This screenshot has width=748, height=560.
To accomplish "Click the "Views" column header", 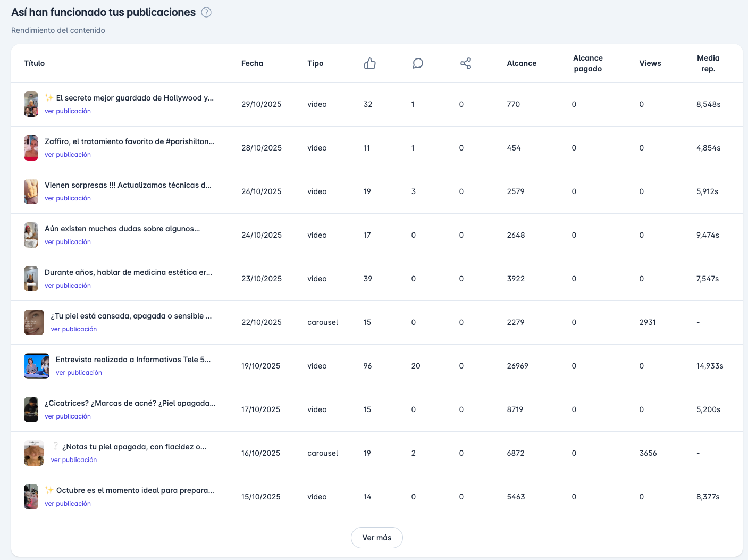I will tap(650, 63).
